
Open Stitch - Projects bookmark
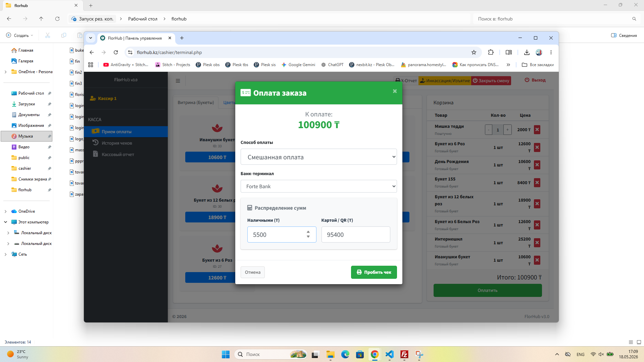(172, 65)
